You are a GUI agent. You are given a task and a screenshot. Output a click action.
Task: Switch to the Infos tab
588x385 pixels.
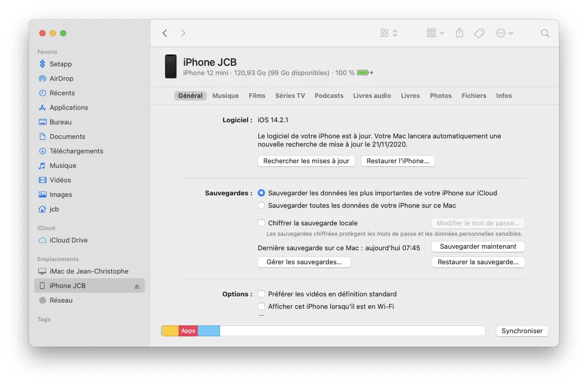pyautogui.click(x=504, y=96)
